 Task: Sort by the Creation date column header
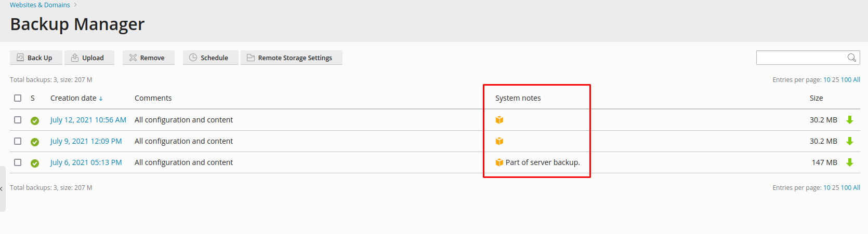73,98
